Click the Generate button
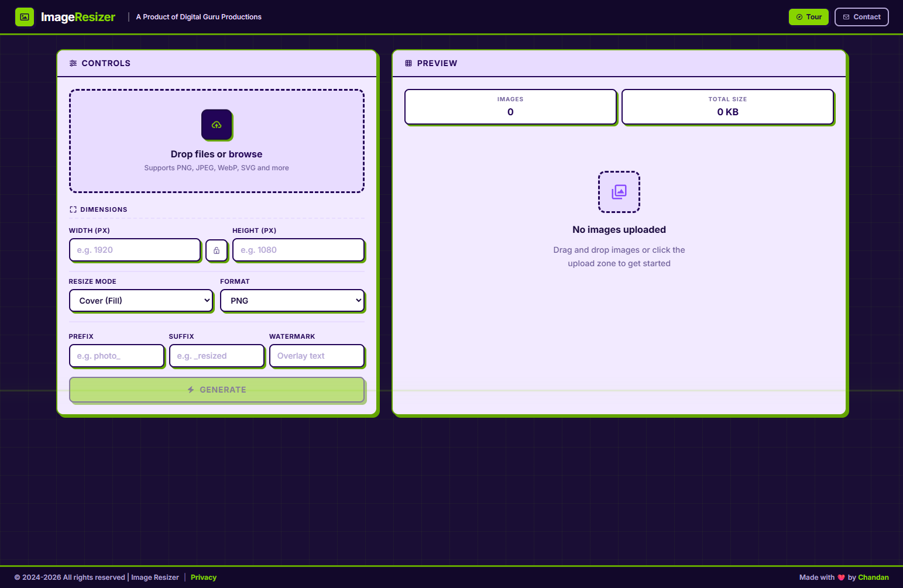Viewport: 903px width, 588px height. click(217, 390)
